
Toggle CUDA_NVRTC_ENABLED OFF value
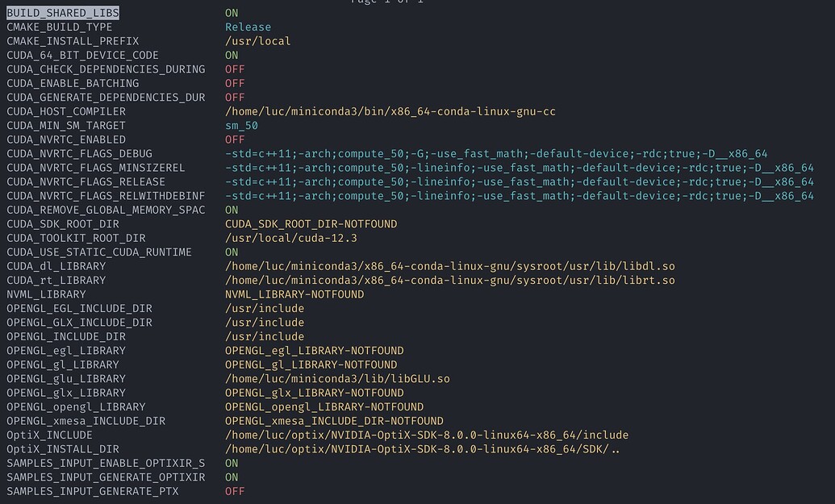point(235,140)
